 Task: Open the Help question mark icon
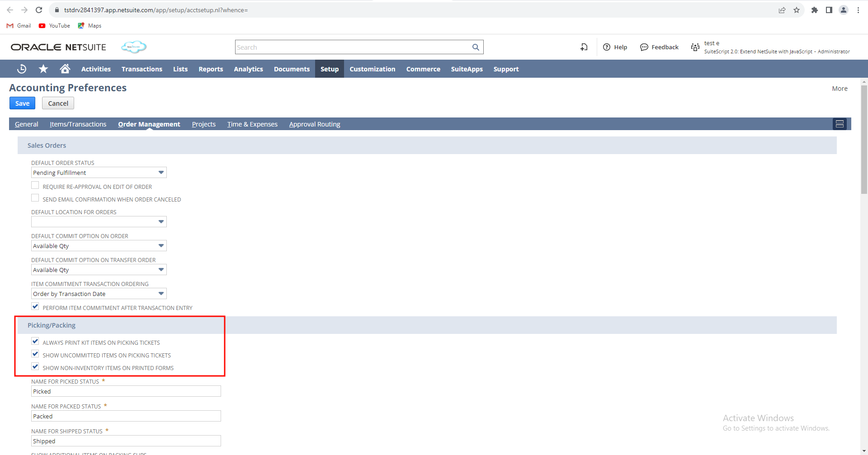[x=607, y=47]
